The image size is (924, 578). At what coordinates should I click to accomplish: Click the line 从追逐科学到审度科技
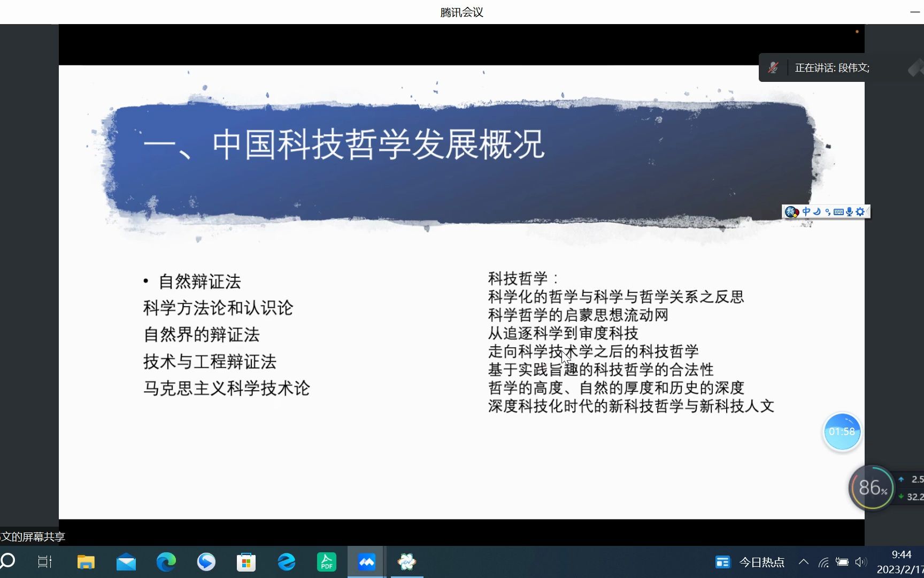(x=563, y=333)
